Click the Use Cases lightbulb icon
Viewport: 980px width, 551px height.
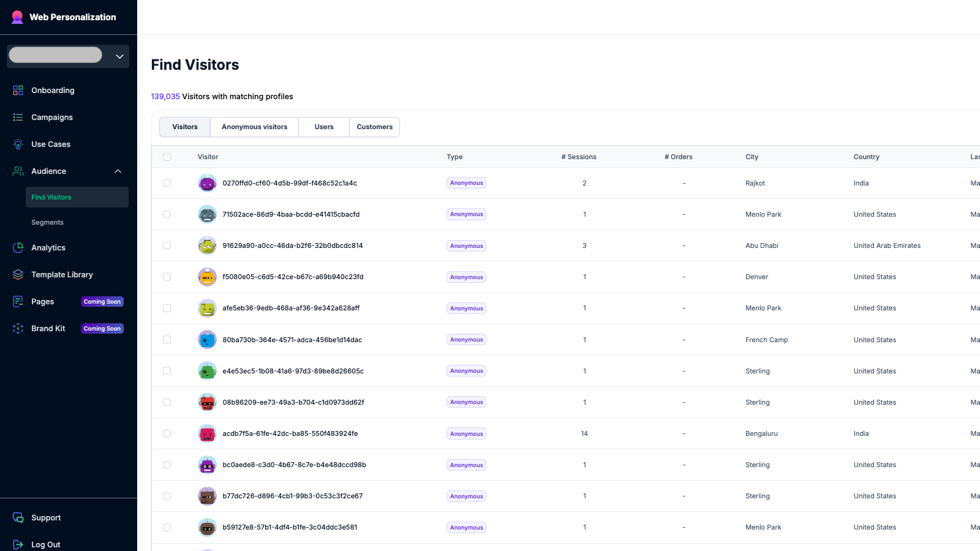(18, 144)
